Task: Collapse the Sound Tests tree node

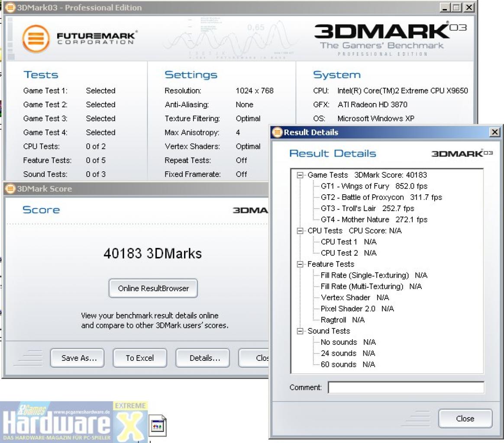Action: (300, 331)
